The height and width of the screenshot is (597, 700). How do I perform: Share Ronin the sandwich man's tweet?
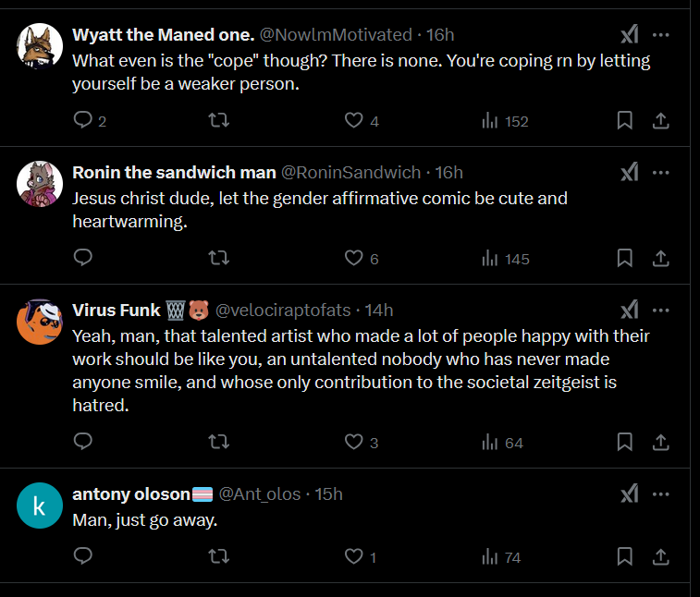(x=661, y=258)
